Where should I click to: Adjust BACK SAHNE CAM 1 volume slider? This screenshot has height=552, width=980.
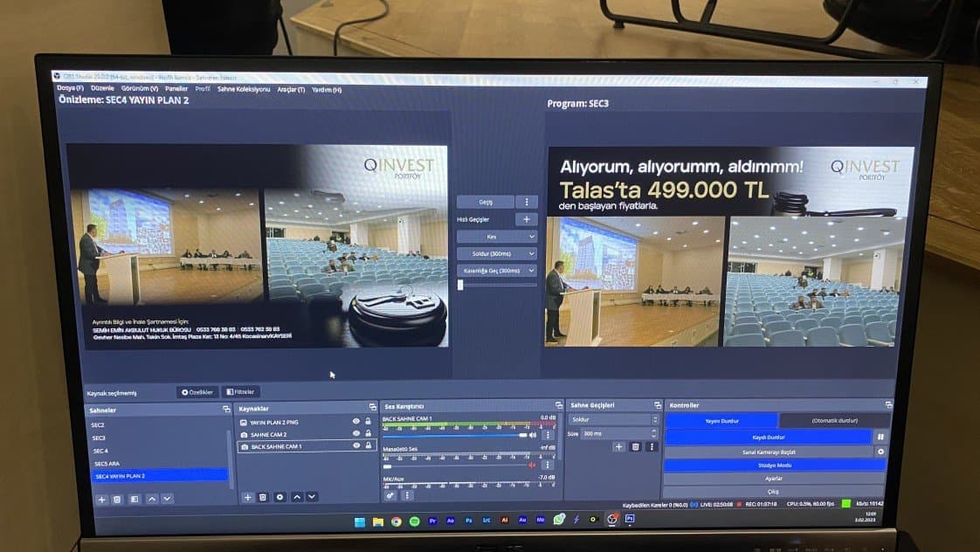454,435
